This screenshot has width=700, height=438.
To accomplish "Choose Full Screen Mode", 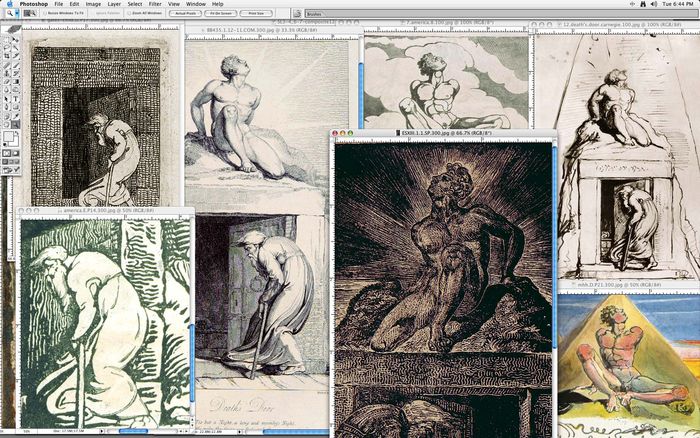I will click(16, 161).
